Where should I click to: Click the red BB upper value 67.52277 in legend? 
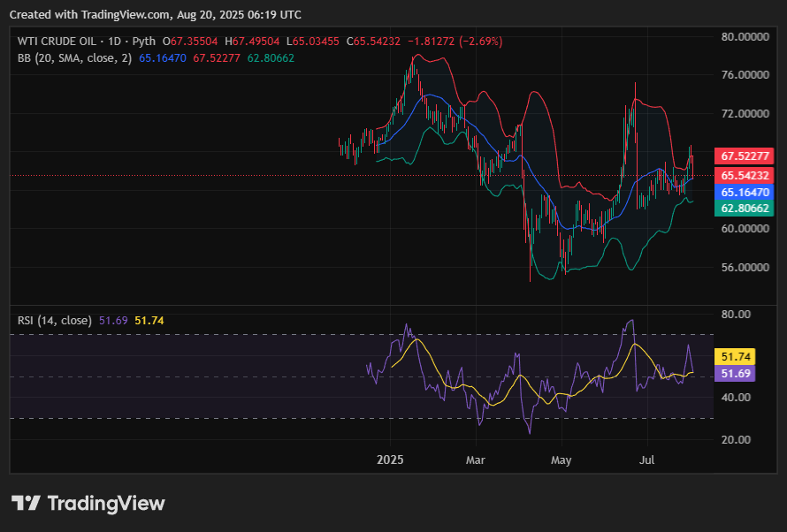(217, 58)
